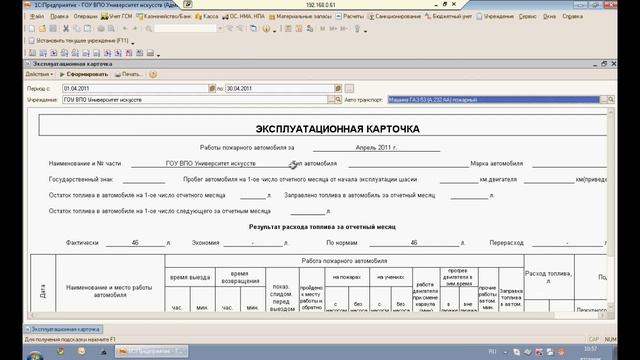Click first icon in the third toolbar row
The image size is (640, 360).
(32, 53)
